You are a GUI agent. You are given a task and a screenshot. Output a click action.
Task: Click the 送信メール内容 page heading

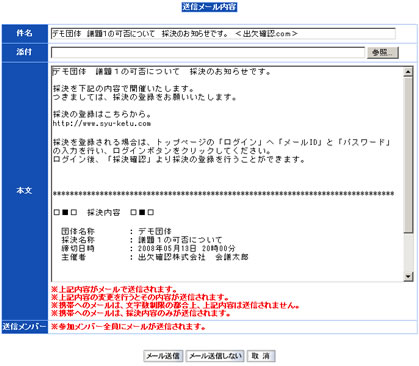point(209,7)
